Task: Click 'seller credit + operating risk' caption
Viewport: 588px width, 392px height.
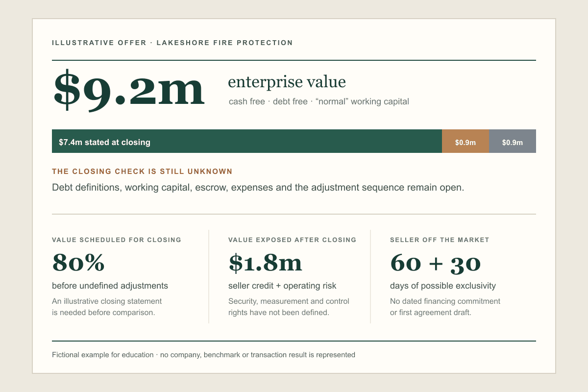Action: 282,286
